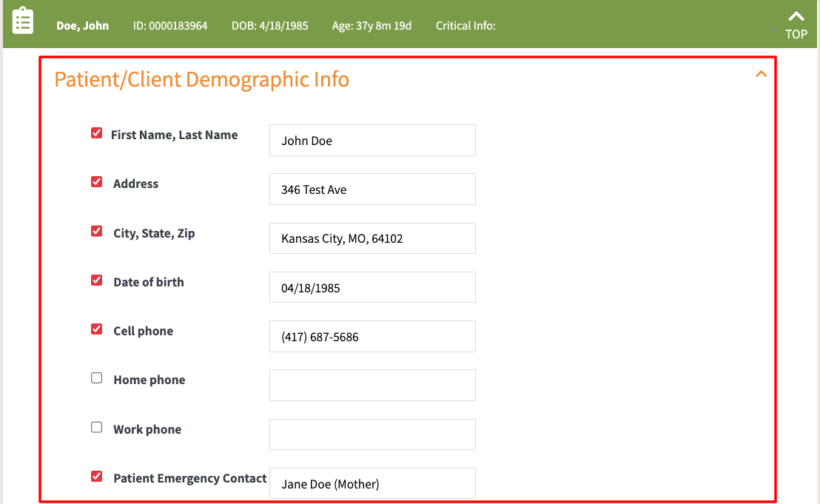Enable the Home phone checkbox

(x=96, y=378)
